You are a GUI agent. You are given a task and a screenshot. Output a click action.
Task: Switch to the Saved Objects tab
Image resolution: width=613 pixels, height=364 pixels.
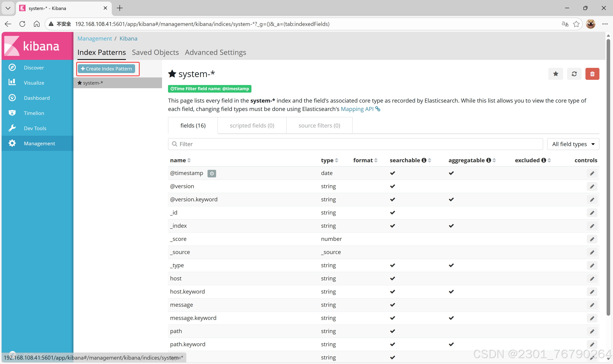(155, 52)
